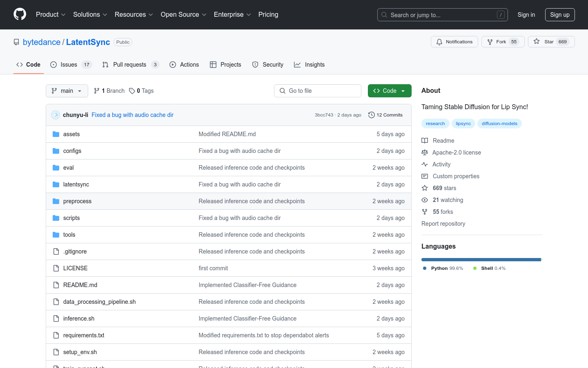The height and width of the screenshot is (368, 588).
Task: Open the Product dropdown menu
Action: (51, 14)
